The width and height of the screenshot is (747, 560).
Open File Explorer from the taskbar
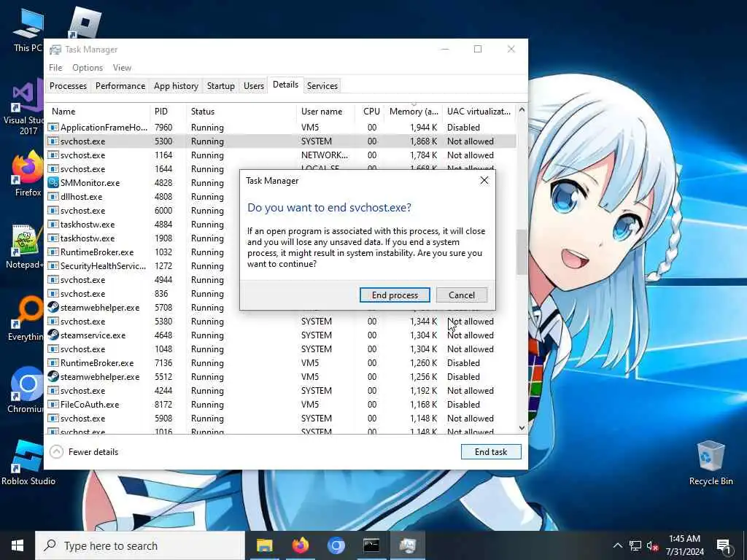[264, 545]
